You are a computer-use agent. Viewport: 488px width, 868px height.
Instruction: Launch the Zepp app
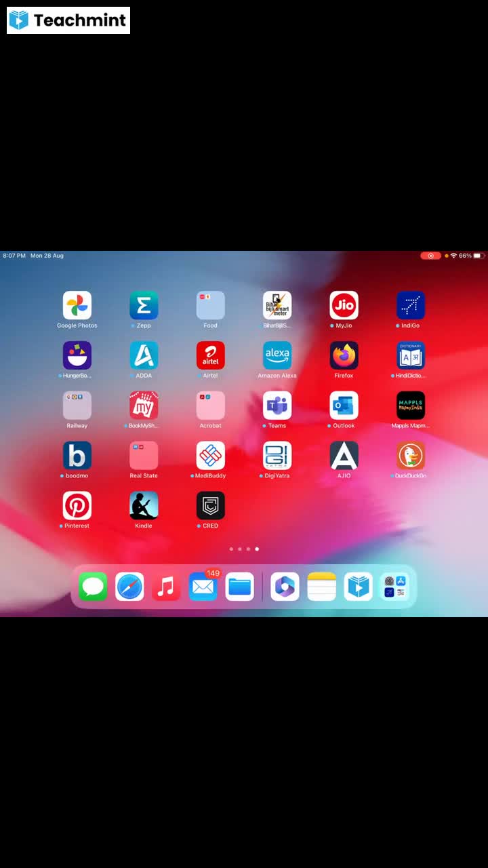tap(144, 305)
